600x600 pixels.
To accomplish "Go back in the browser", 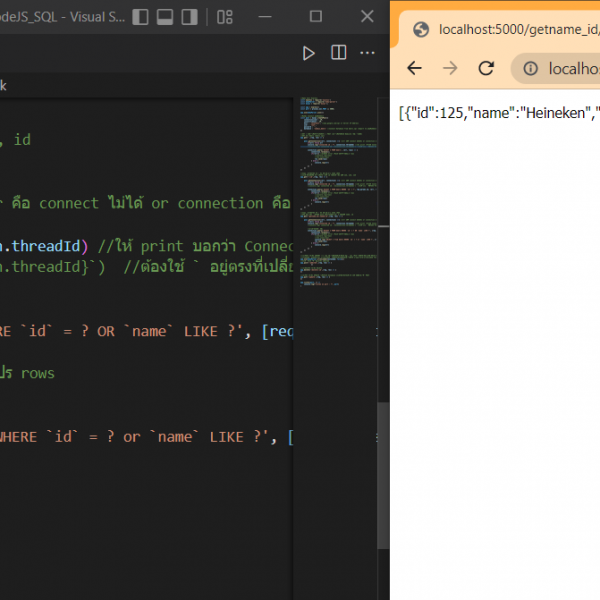I will (414, 68).
